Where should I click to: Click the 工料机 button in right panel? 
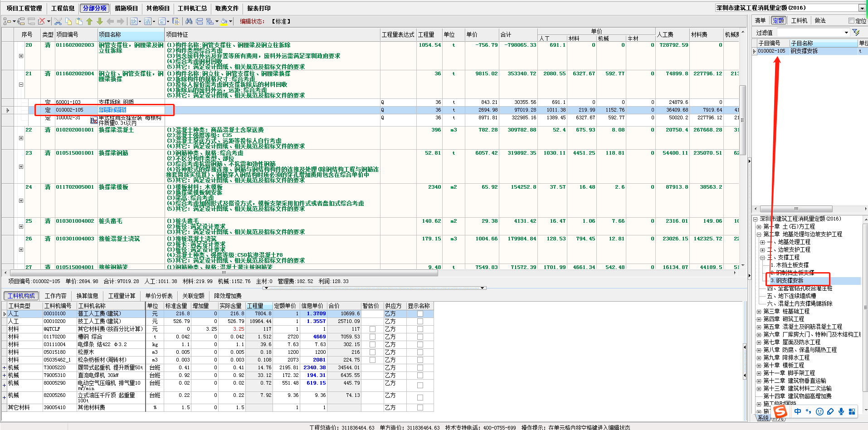[x=799, y=20]
